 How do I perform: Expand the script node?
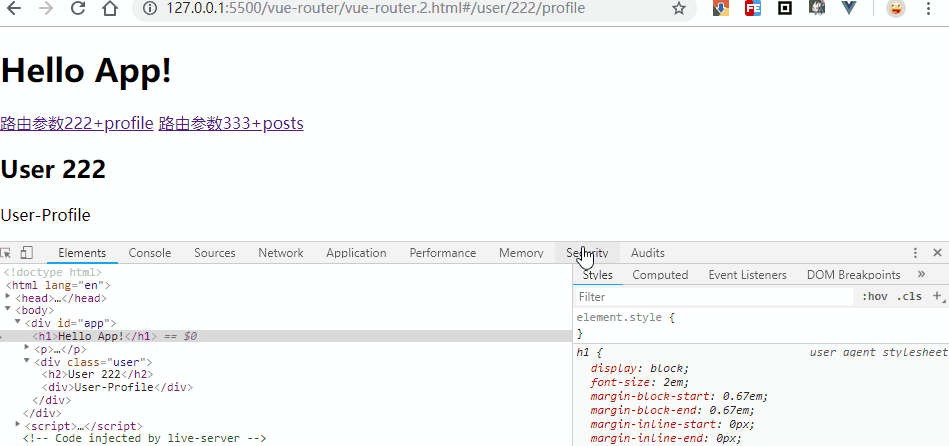[x=18, y=425]
